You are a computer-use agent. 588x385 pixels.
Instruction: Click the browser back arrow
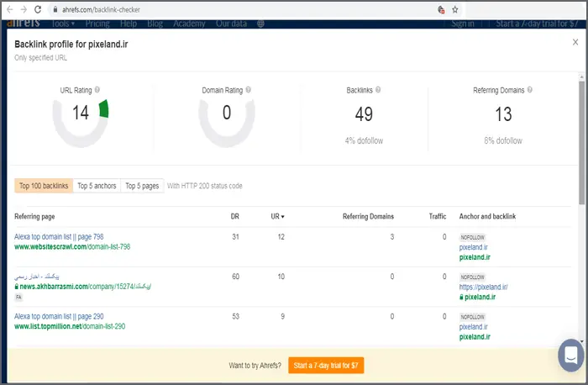[10, 9]
